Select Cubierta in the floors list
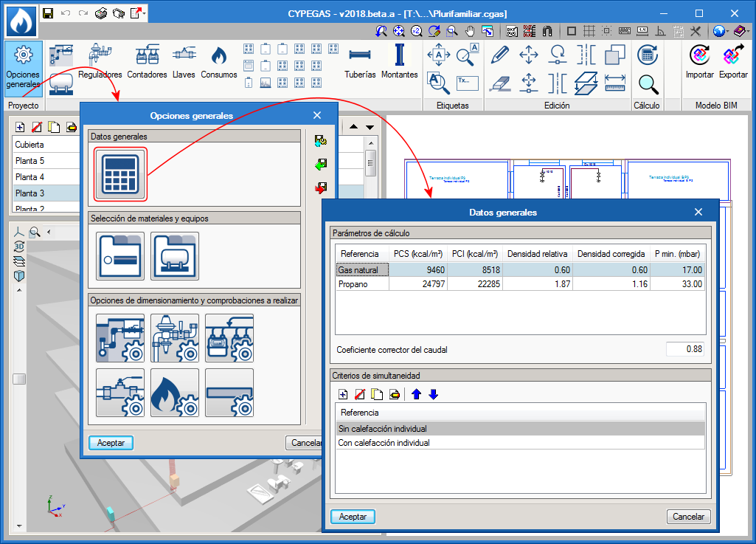The height and width of the screenshot is (544, 756). (46, 145)
